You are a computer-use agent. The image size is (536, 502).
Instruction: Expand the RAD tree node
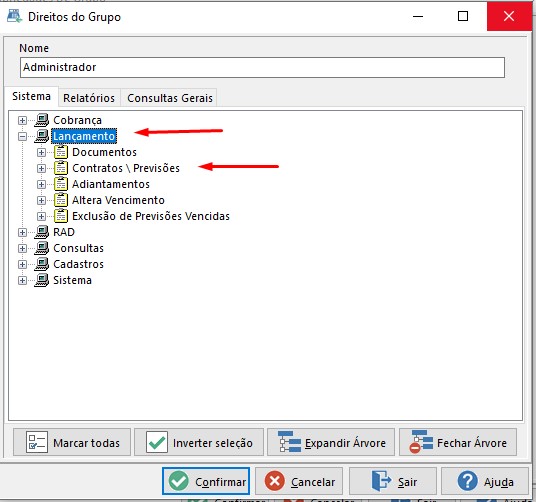[22, 232]
